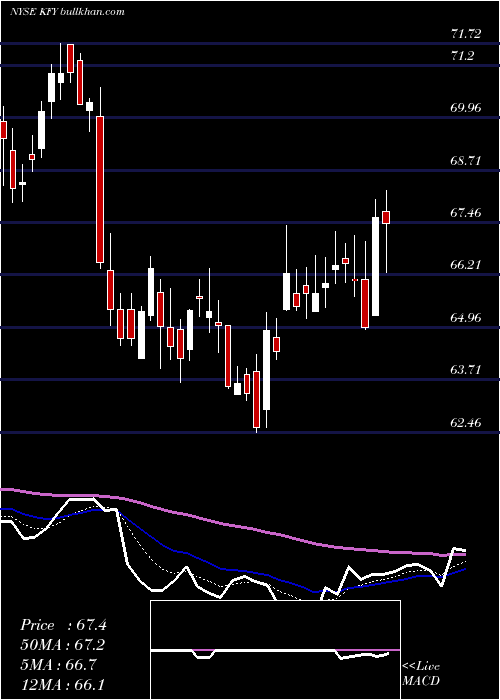The width and height of the screenshot is (500, 700).
Task: Click the tall red candle falling from 69.96
Action: pyautogui.click(x=100, y=189)
